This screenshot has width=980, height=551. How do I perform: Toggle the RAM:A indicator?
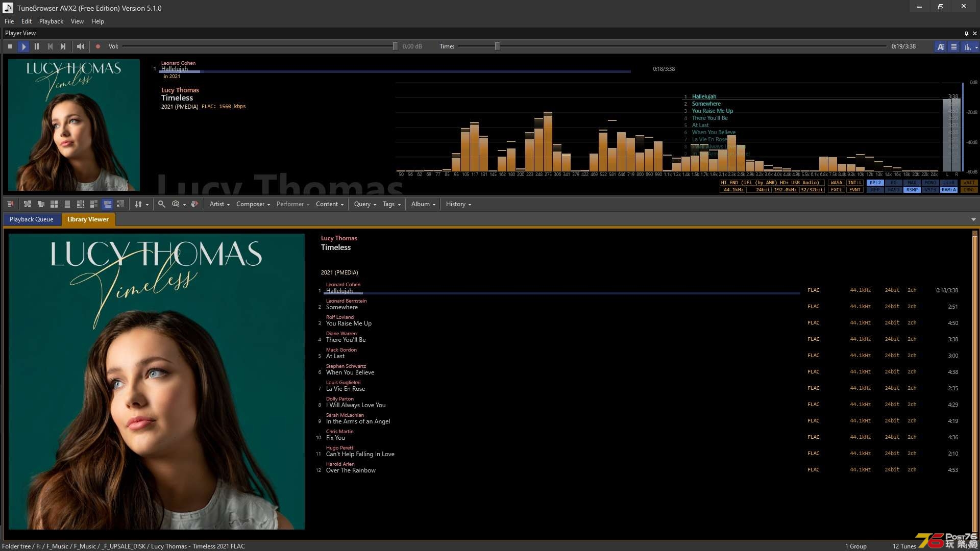(949, 190)
